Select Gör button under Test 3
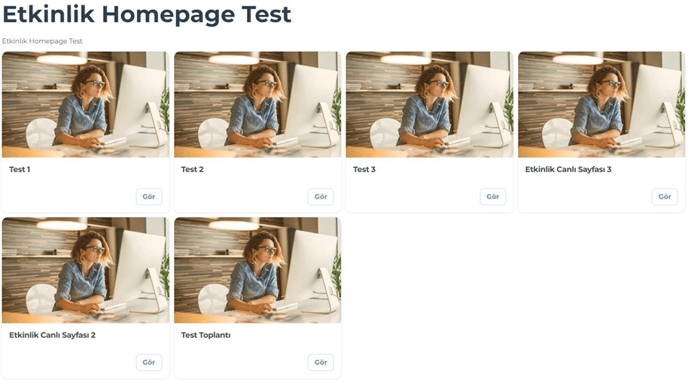Image resolution: width=688 pixels, height=382 pixels. click(493, 196)
